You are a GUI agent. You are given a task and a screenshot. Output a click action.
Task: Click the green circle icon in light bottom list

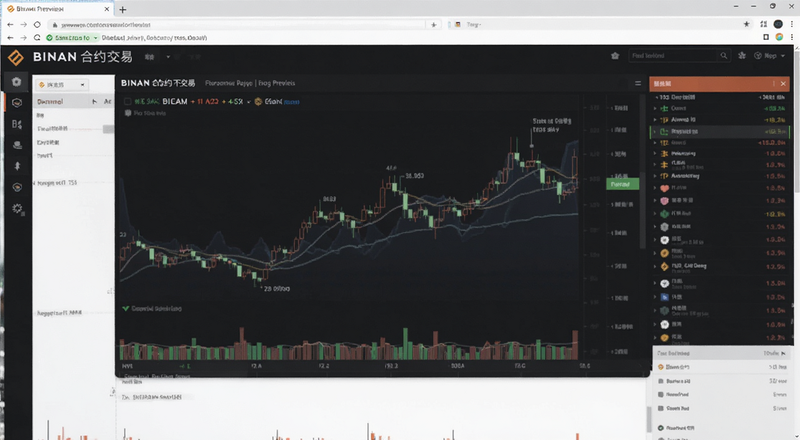click(x=661, y=428)
